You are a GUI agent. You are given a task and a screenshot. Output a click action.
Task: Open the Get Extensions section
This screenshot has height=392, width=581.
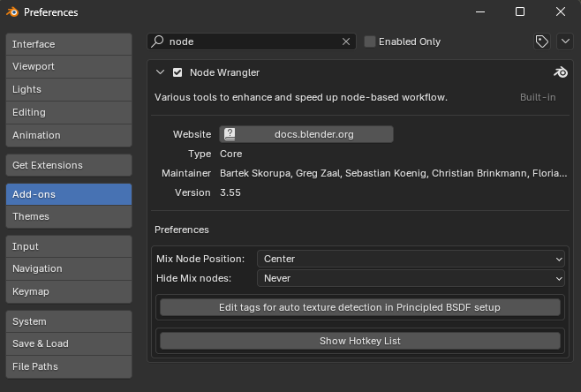[69, 165]
